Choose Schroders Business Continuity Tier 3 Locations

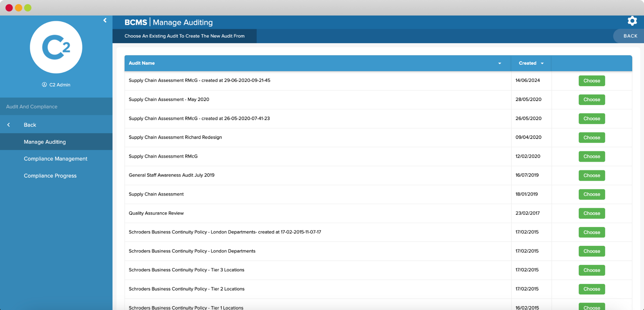592,270
